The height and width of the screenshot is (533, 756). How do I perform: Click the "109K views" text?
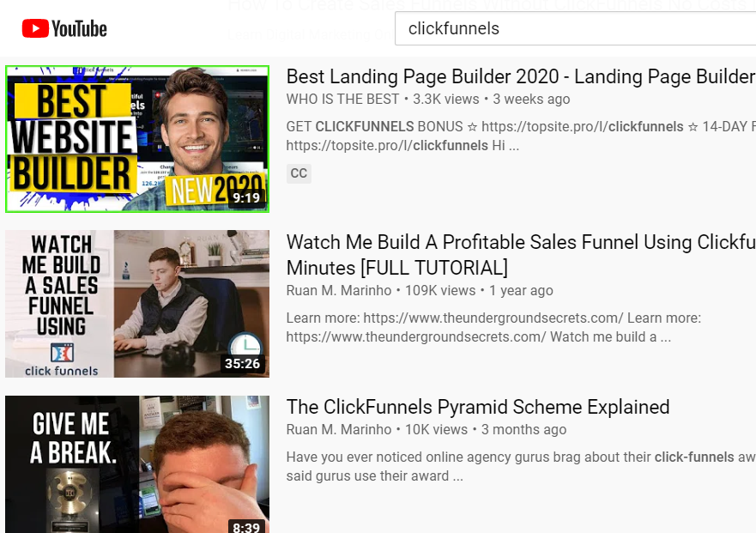[440, 291]
